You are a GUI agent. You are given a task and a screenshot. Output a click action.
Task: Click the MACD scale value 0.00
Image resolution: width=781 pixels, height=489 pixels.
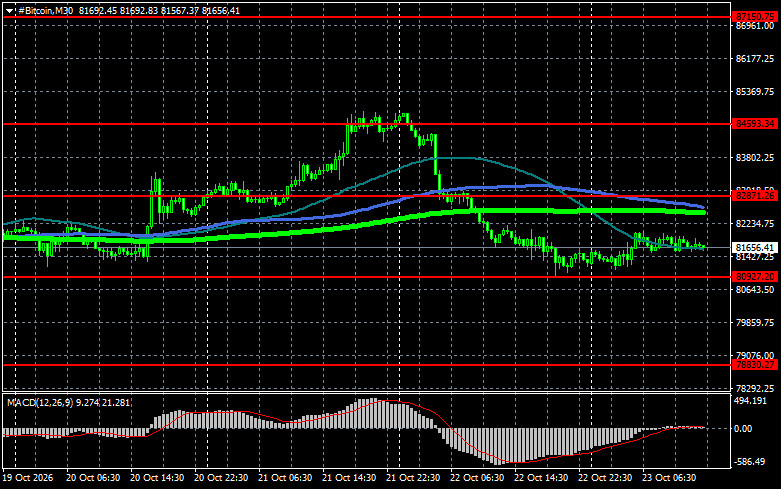(x=743, y=429)
